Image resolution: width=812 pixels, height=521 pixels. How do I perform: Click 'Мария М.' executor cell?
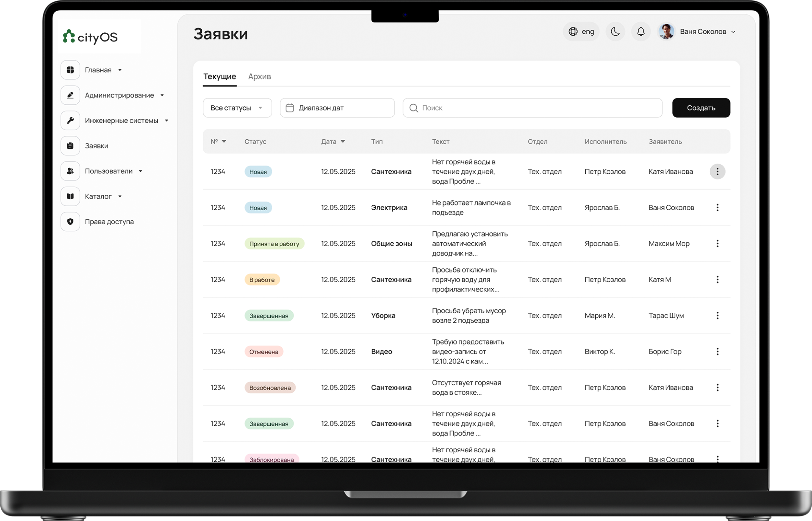tap(600, 316)
